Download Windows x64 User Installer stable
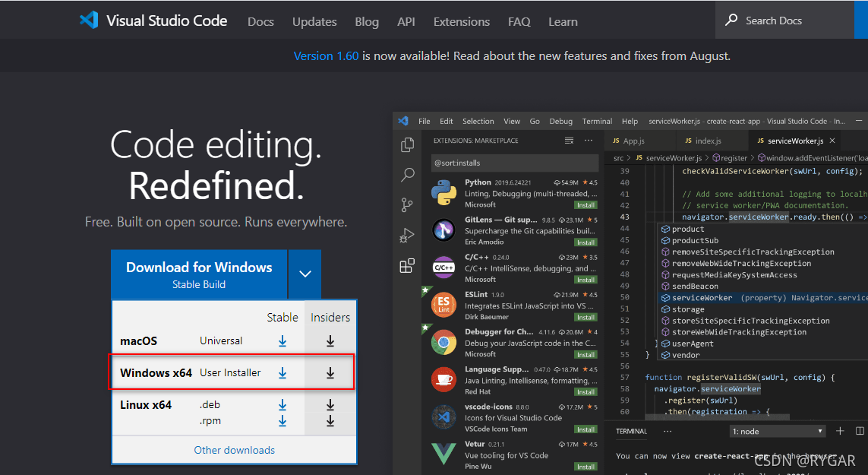The width and height of the screenshot is (868, 475). click(282, 373)
